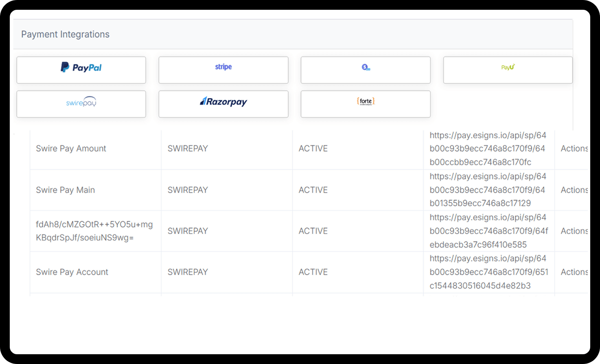The image size is (600, 364).
Task: Click ACTIVE status of Swire Pay Account
Action: (x=313, y=272)
